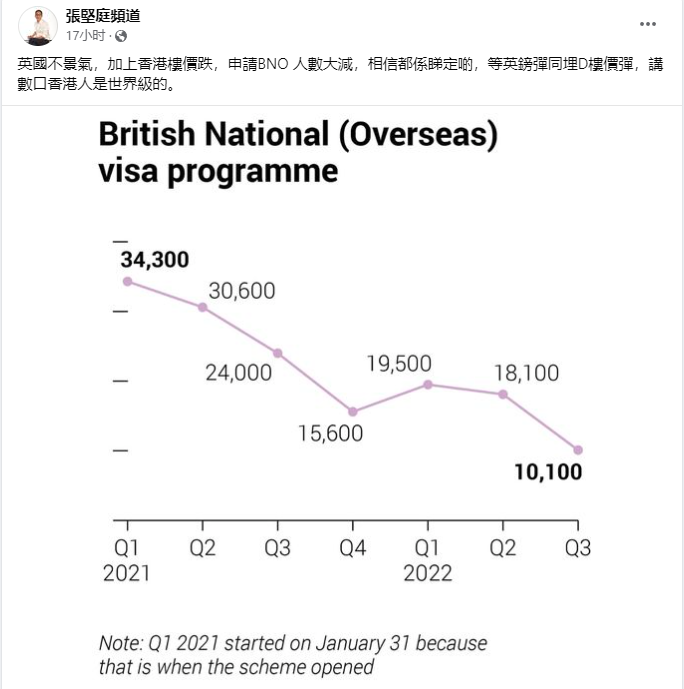This screenshot has width=684, height=689.
Task: Click the Q1 2022 data point dot
Action: [x=428, y=384]
